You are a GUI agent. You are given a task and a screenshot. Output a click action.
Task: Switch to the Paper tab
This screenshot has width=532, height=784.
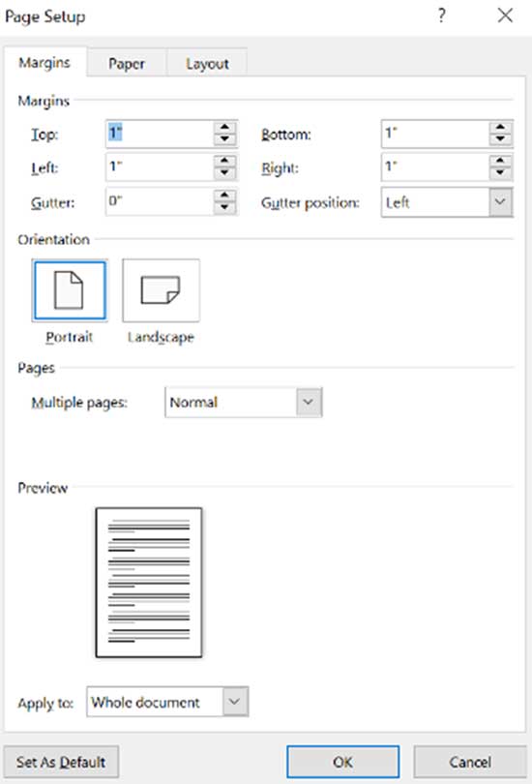[x=127, y=64]
